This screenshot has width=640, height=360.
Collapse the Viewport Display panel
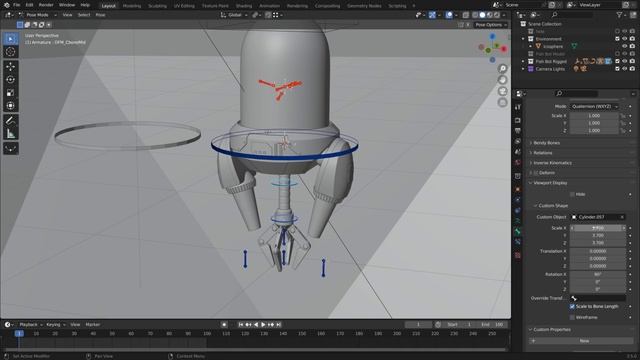(550, 183)
